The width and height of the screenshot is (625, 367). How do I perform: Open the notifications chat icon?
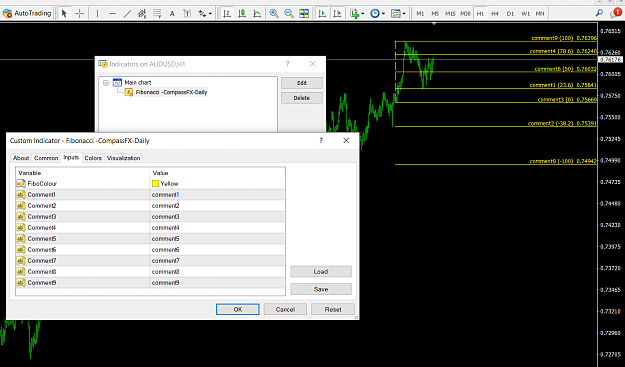[x=615, y=13]
